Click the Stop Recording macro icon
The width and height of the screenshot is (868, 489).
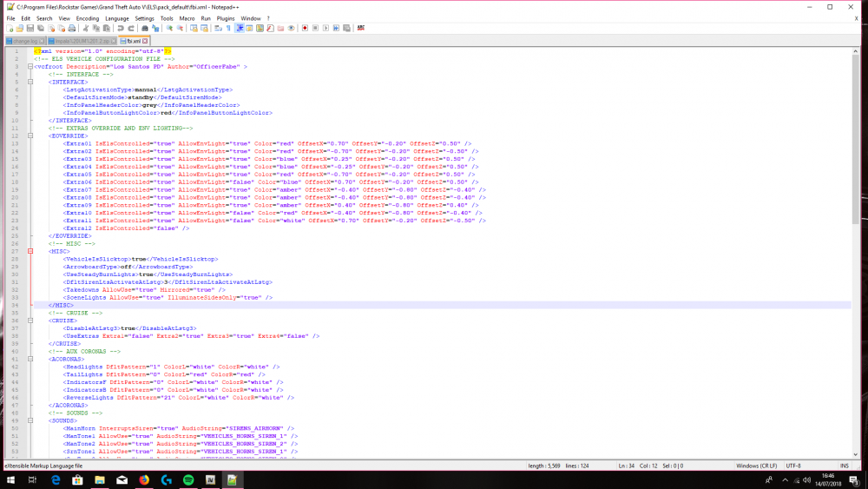316,29
